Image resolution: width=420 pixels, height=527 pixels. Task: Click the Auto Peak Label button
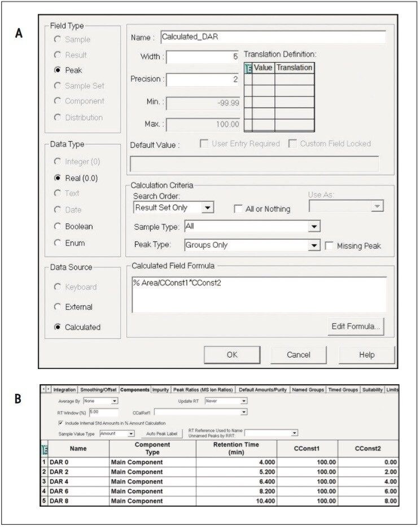coord(162,433)
